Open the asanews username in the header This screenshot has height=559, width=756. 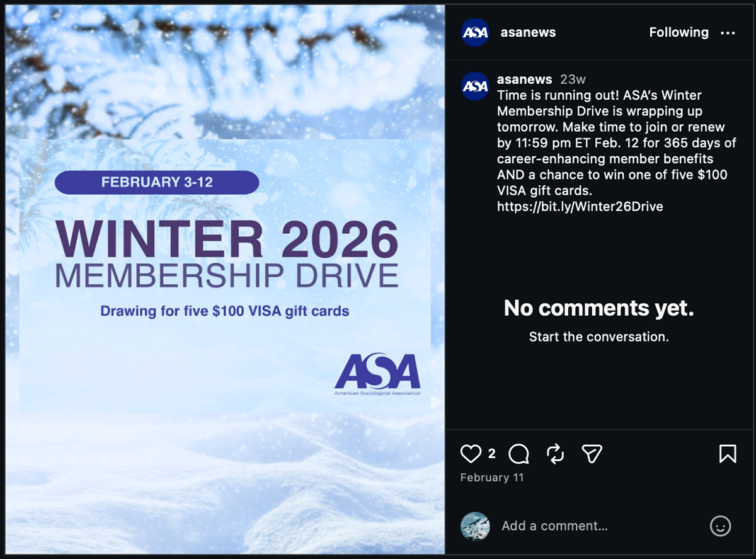(x=528, y=32)
